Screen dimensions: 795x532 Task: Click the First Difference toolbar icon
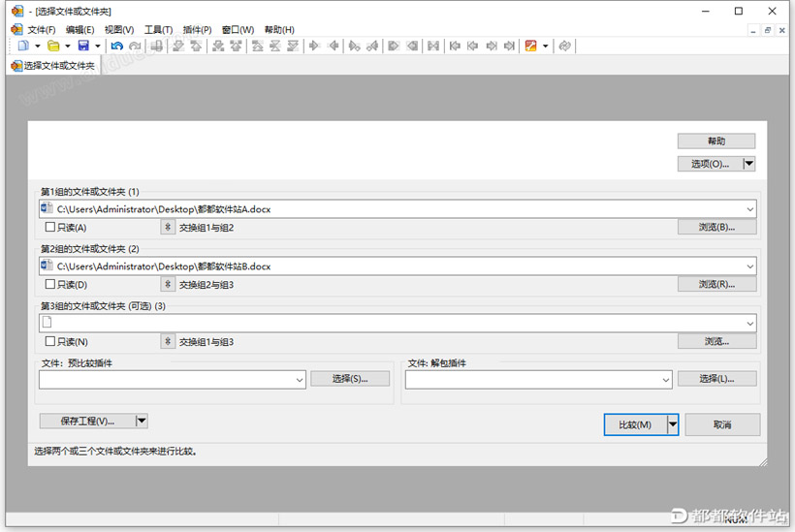[x=258, y=47]
